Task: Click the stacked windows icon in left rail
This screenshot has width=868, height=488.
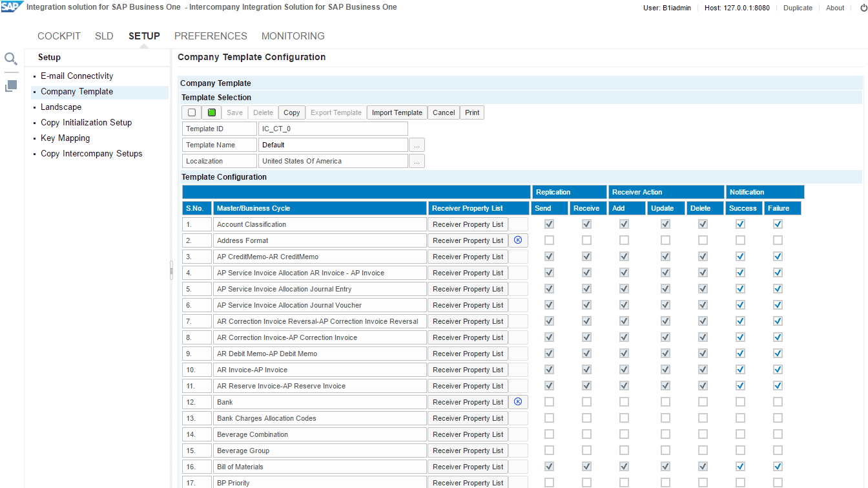Action: pyautogui.click(x=11, y=85)
